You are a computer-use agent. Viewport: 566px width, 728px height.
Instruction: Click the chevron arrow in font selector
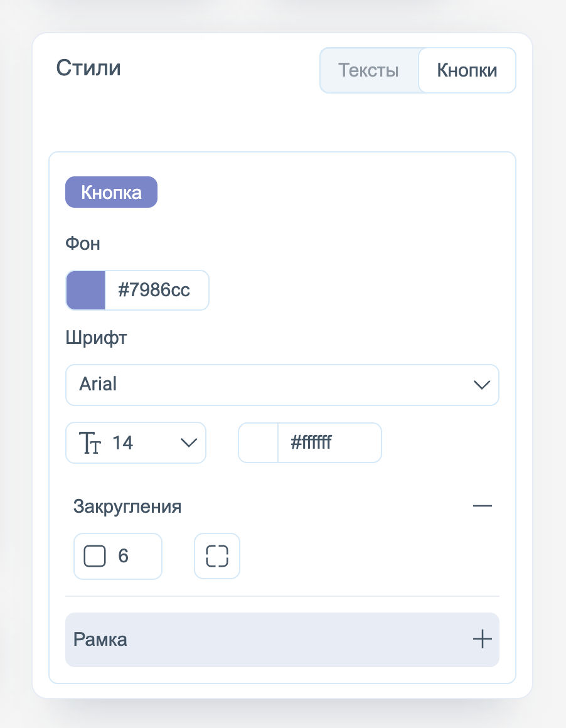[481, 385]
